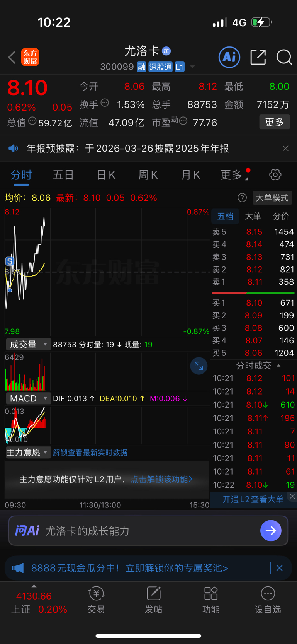Toggle 大单模式 button

[x=272, y=198]
